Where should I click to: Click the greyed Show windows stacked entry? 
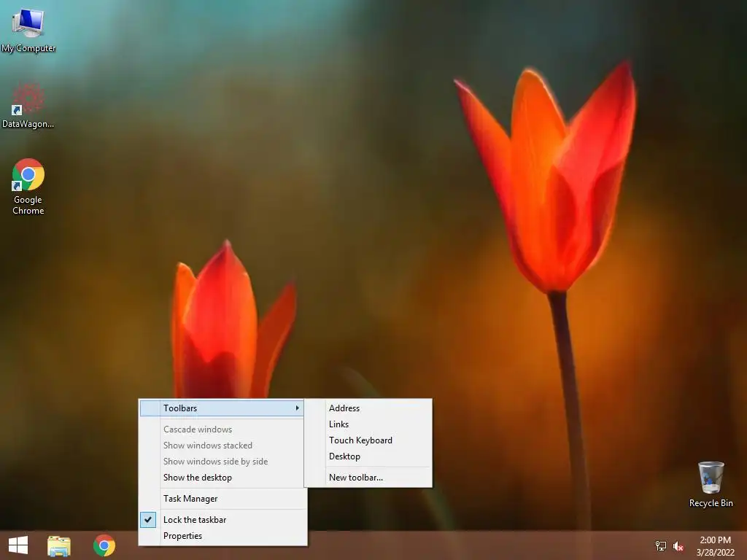pos(222,446)
